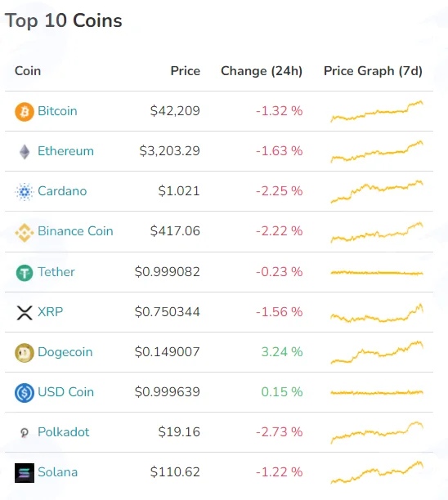The width and height of the screenshot is (448, 500).
Task: Select the Change (24h) column header
Action: (x=262, y=71)
